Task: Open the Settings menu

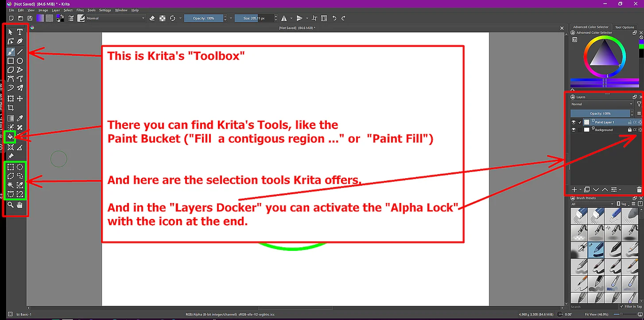Action: (x=105, y=10)
